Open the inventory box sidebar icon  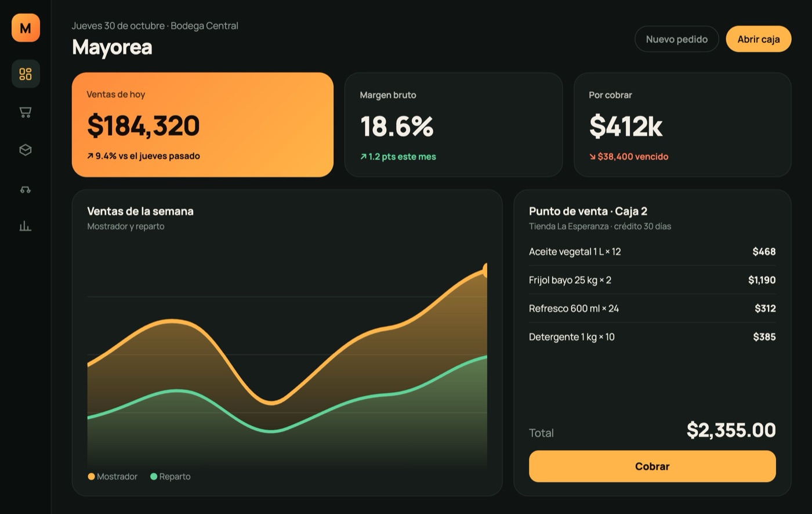pyautogui.click(x=26, y=150)
